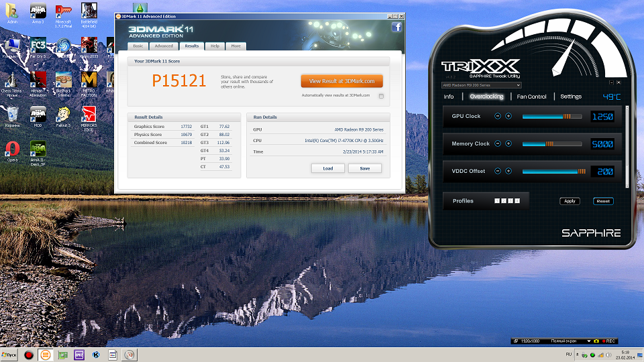Select the Arma 3 desktop shortcut
644x362 pixels.
[38, 13]
